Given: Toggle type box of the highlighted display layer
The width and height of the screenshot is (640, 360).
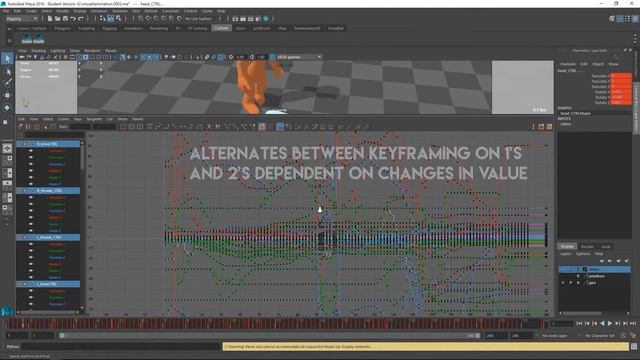Looking at the screenshot, I should click(x=578, y=269).
